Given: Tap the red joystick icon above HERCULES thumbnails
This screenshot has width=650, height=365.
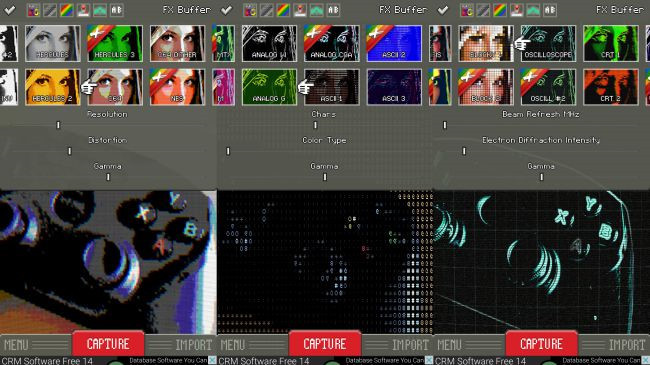Looking at the screenshot, I should 83,10.
